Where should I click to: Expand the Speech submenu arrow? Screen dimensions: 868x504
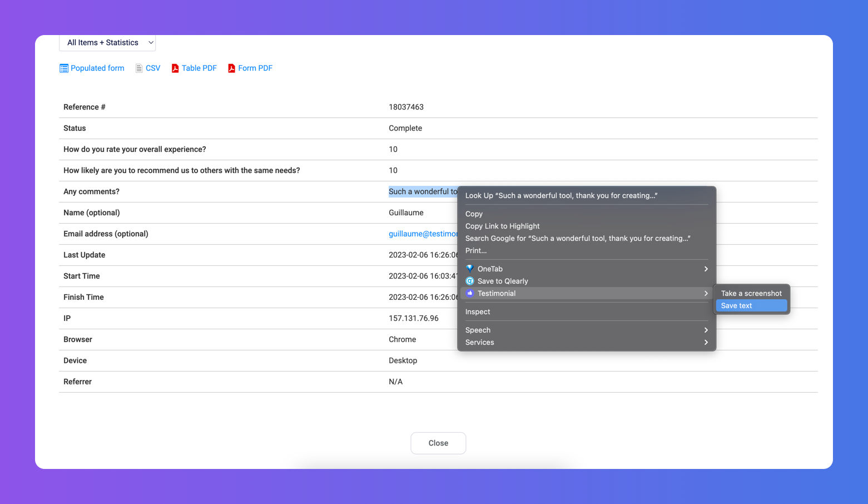coord(706,330)
